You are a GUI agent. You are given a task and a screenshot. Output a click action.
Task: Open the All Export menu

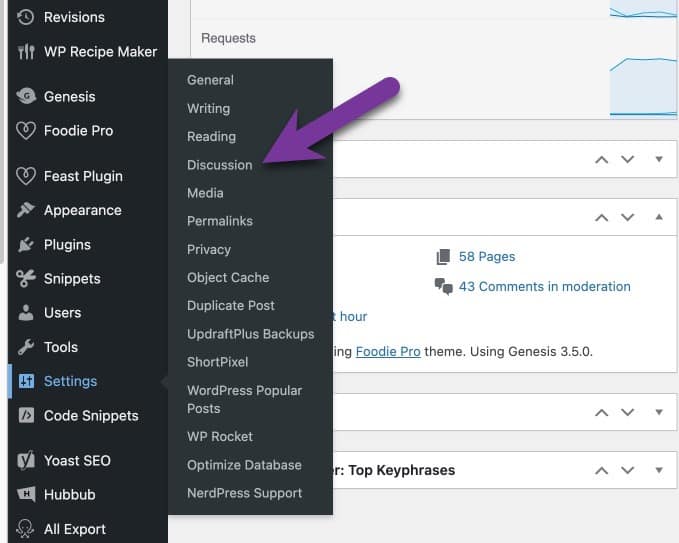coord(74,529)
